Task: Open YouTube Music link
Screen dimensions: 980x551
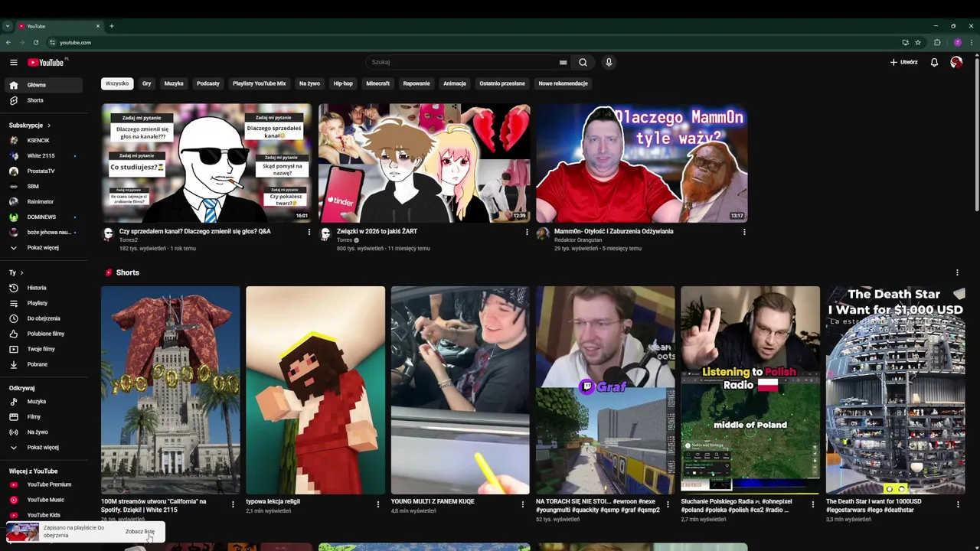Action: click(43, 500)
